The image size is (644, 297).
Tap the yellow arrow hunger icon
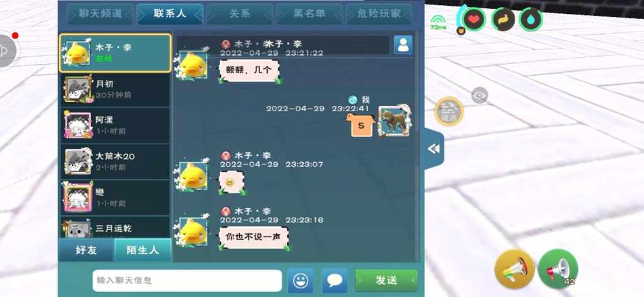503,20
